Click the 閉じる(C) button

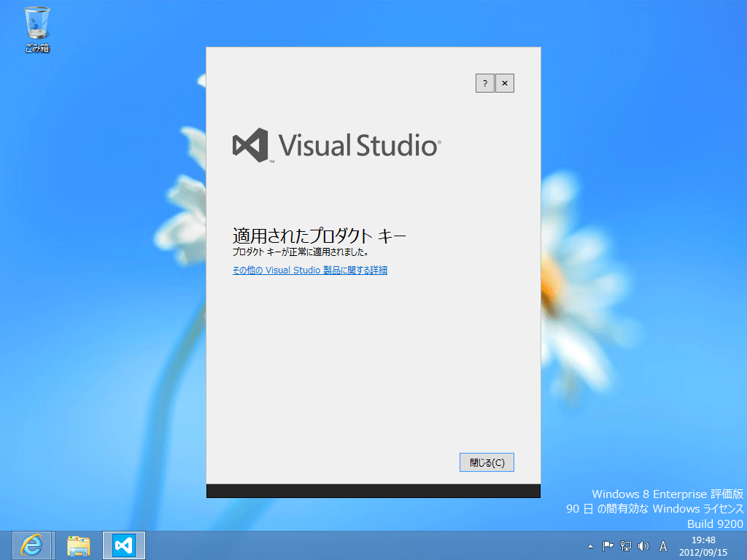click(487, 462)
